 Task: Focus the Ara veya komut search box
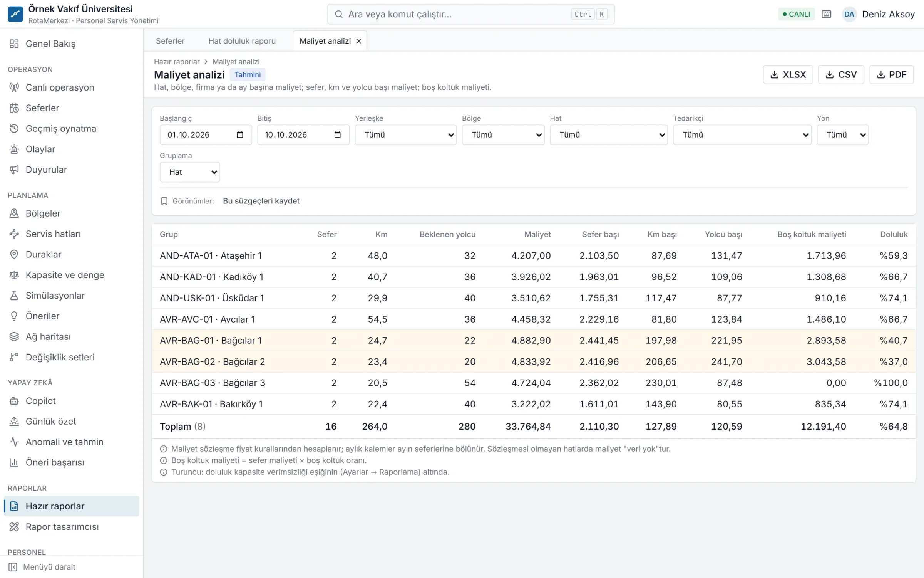click(x=470, y=14)
